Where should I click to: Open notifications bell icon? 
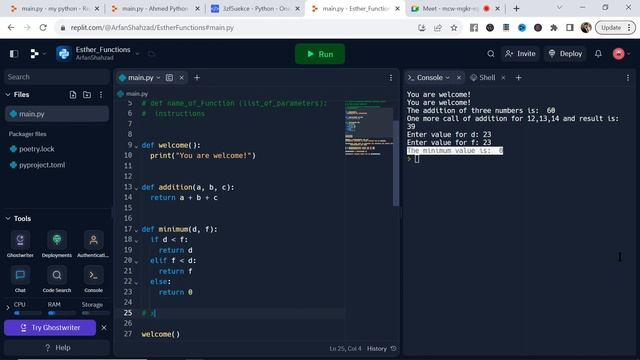coord(598,53)
